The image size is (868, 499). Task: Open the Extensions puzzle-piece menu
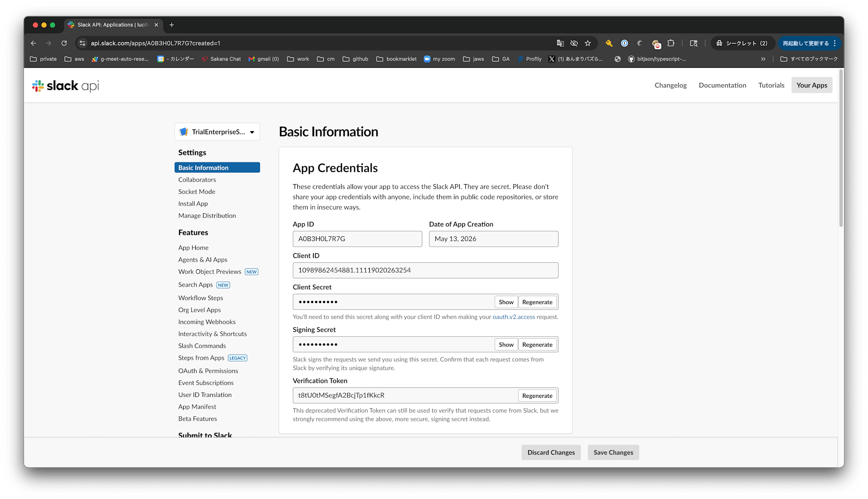point(671,43)
